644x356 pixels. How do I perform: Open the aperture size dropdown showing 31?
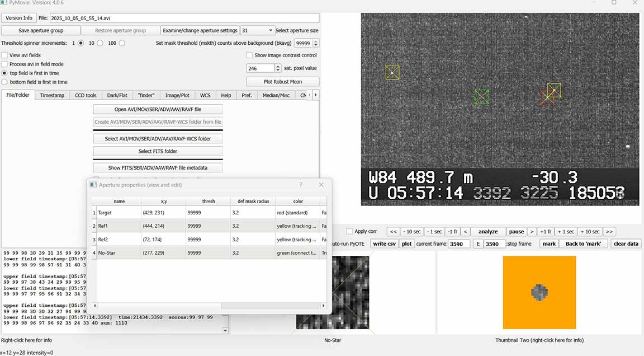pyautogui.click(x=257, y=30)
